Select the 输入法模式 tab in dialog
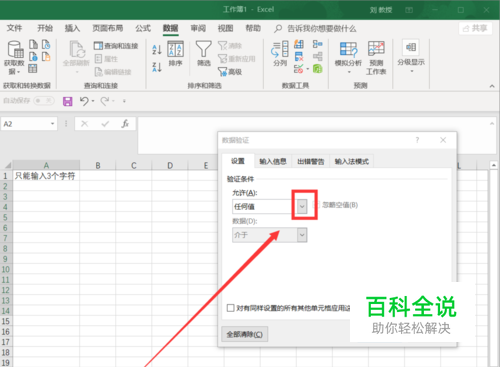The height and width of the screenshot is (367, 500). (352, 162)
